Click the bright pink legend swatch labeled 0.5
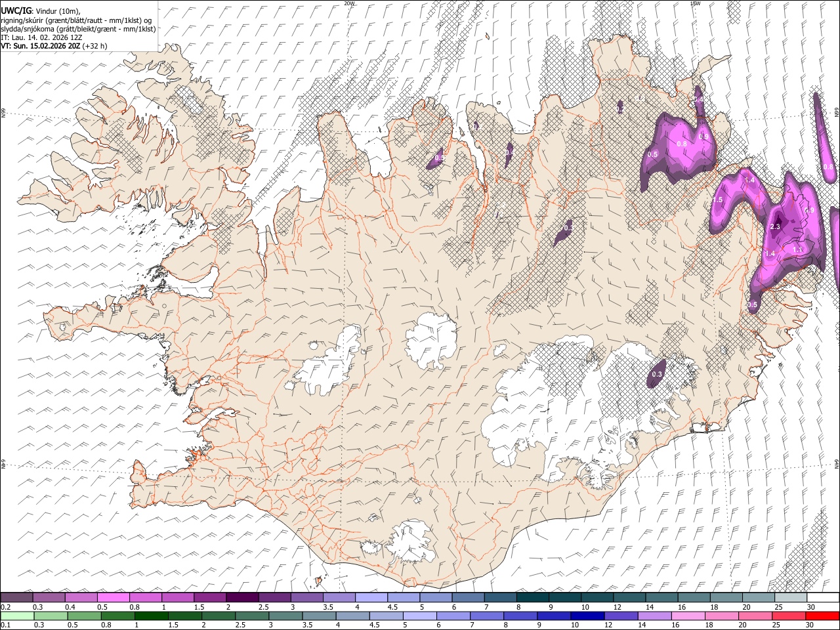The image size is (840, 630). [114, 598]
